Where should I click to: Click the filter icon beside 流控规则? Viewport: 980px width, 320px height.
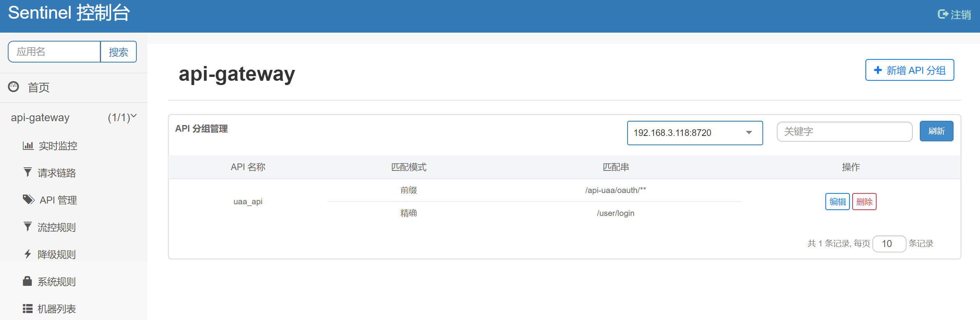click(x=28, y=227)
